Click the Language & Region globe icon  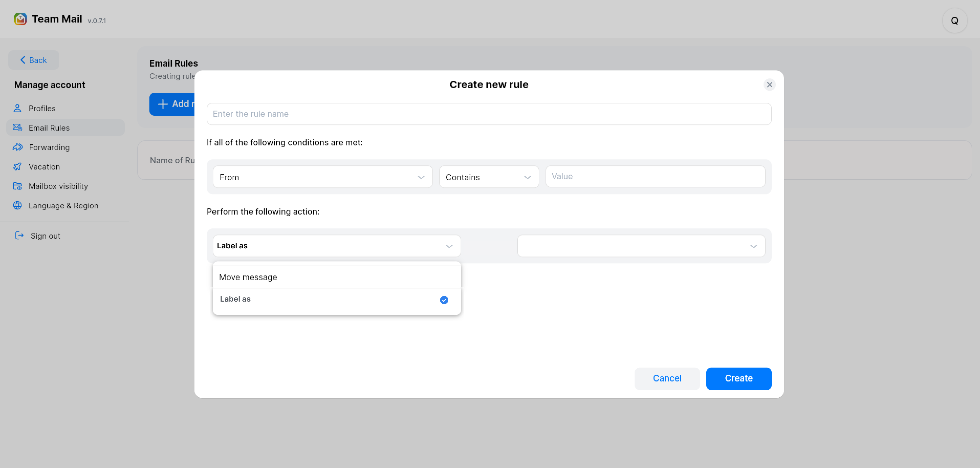[17, 206]
